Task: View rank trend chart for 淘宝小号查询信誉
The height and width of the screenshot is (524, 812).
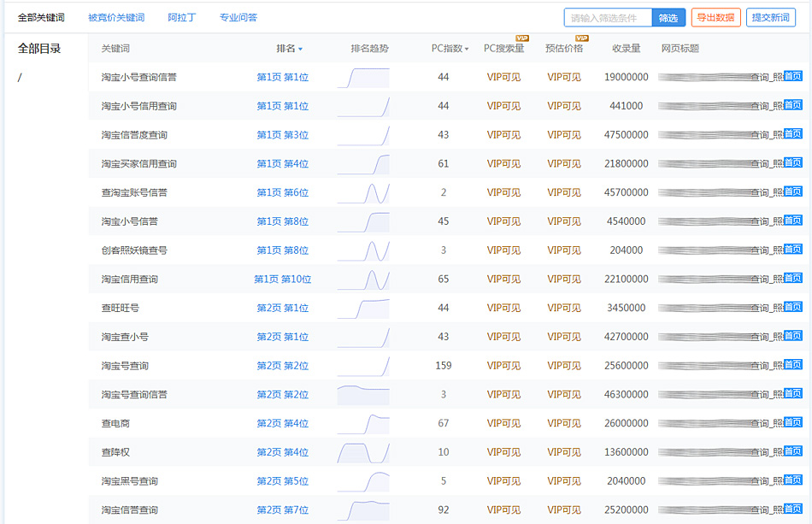Action: click(363, 78)
